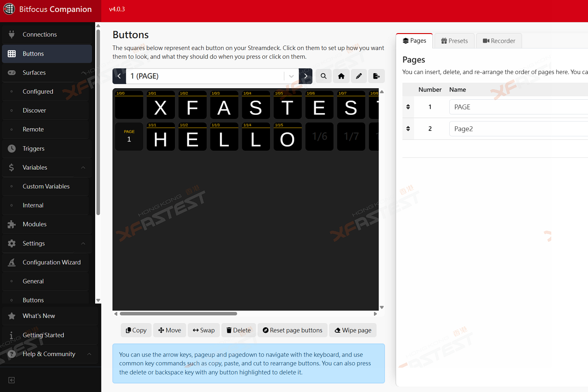This screenshot has height=392, width=588.
Task: Go to previous page with left chevron
Action: [119, 76]
